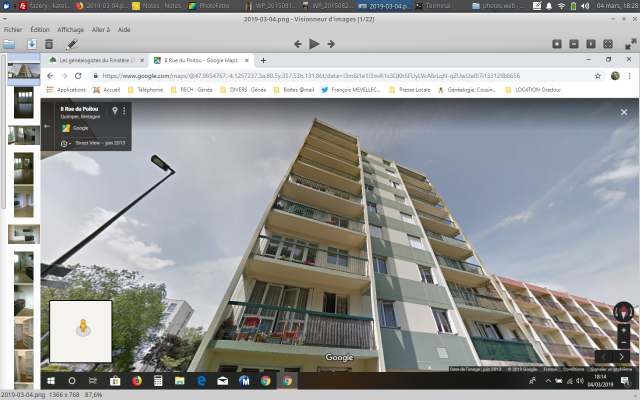This screenshot has width=640, height=400.
Task: Open the window menu arrow beside title bar
Action: (4, 19)
